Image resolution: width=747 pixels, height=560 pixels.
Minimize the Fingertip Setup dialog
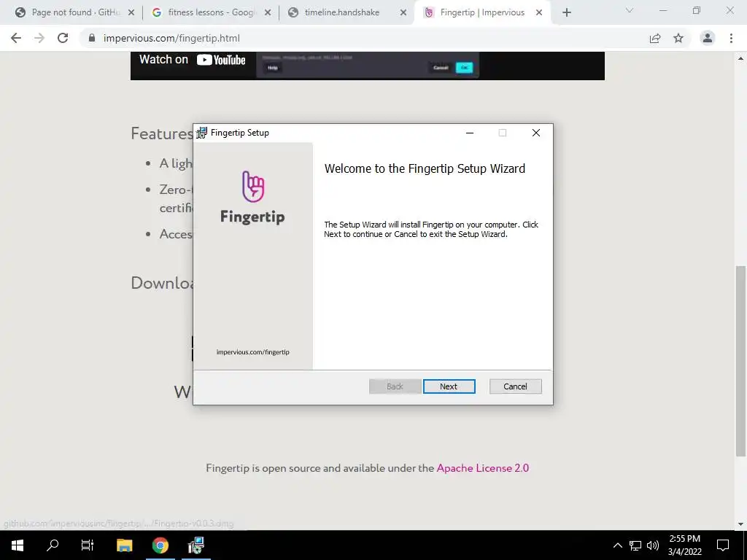click(x=470, y=133)
